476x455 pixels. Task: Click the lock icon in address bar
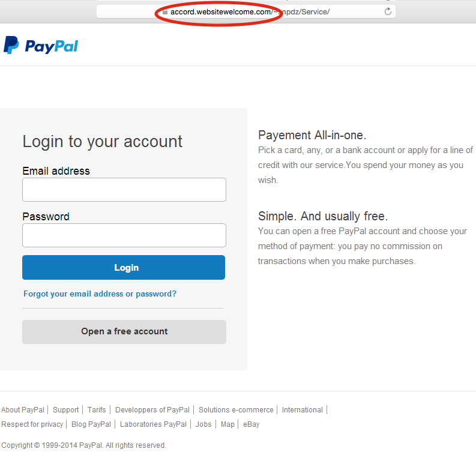pos(165,12)
